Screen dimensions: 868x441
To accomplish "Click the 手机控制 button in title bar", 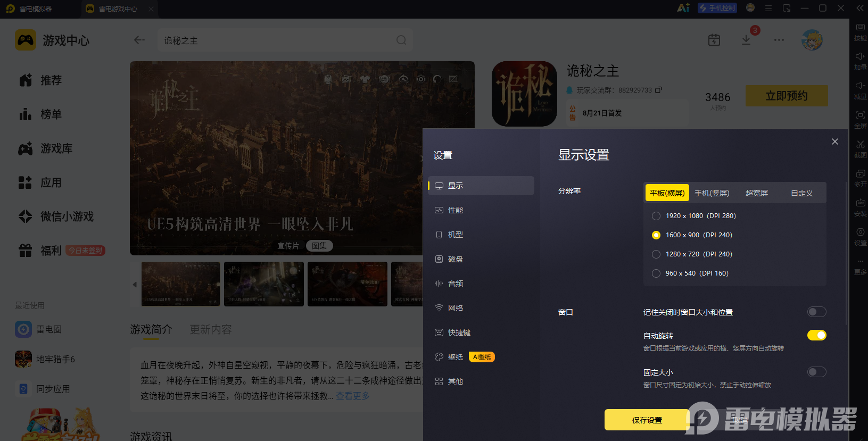I will [717, 8].
